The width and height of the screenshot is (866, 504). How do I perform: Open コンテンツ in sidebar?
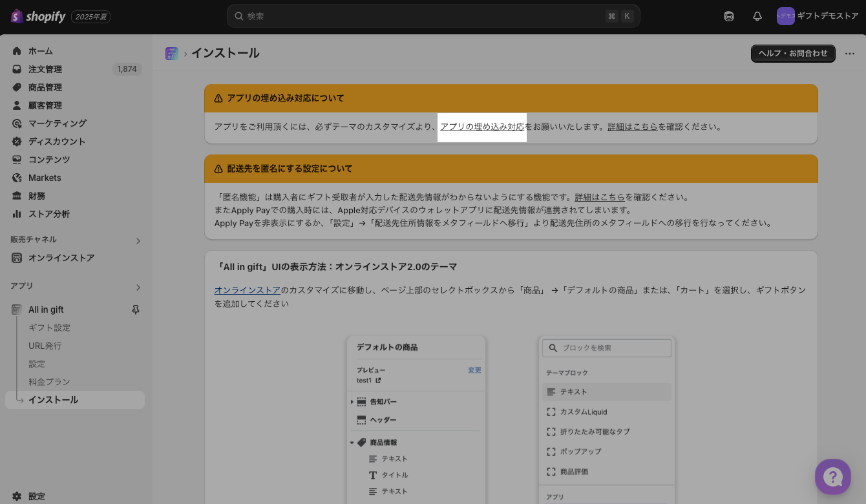tap(49, 160)
